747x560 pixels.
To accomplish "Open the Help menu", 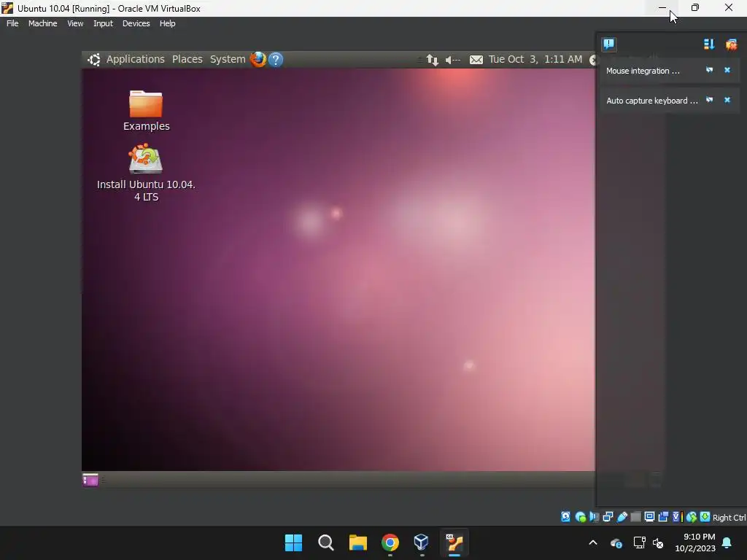I will pyautogui.click(x=167, y=23).
